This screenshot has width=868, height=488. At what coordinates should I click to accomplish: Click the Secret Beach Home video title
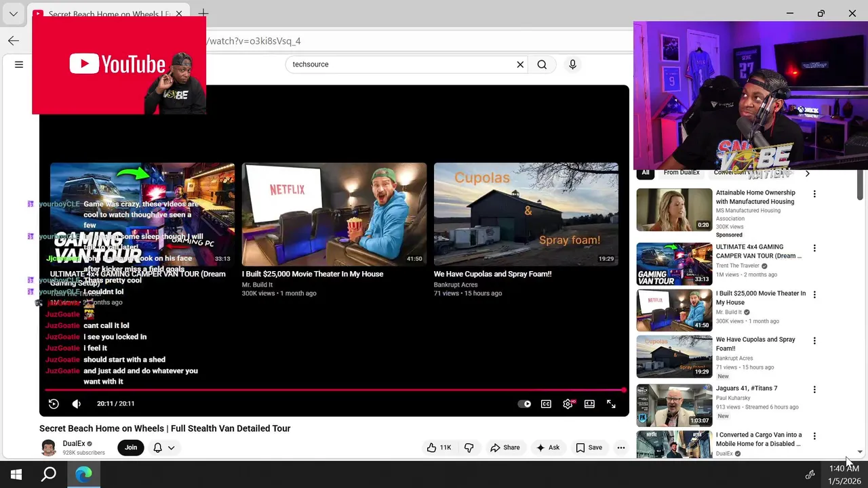click(x=165, y=428)
